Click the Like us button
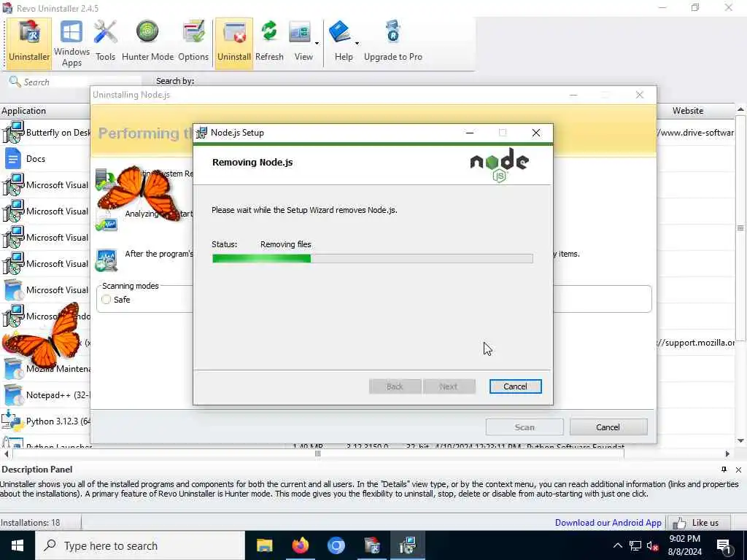The width and height of the screenshot is (747, 560). pyautogui.click(x=698, y=523)
